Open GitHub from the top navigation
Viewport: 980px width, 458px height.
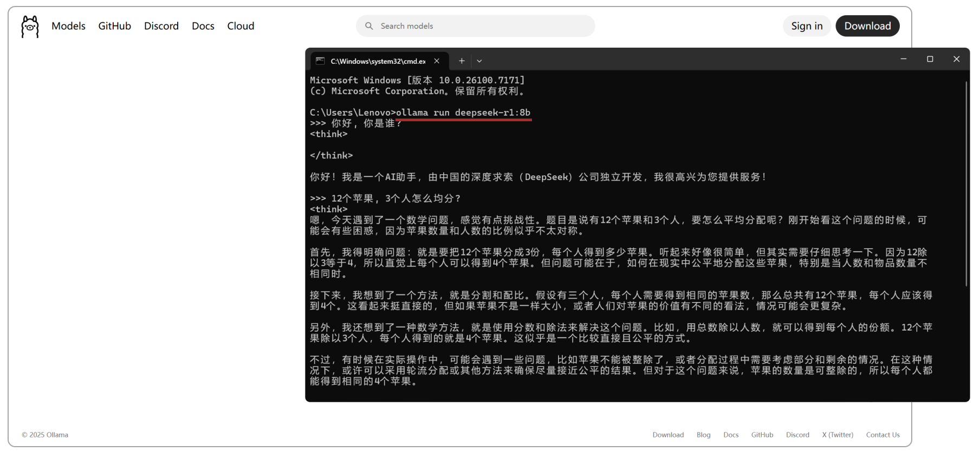(x=115, y=26)
